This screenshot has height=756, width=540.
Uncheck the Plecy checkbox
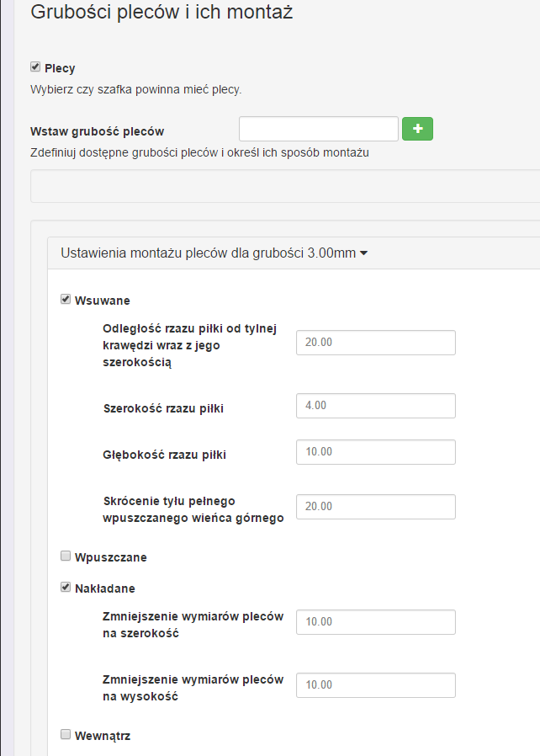pos(35,67)
